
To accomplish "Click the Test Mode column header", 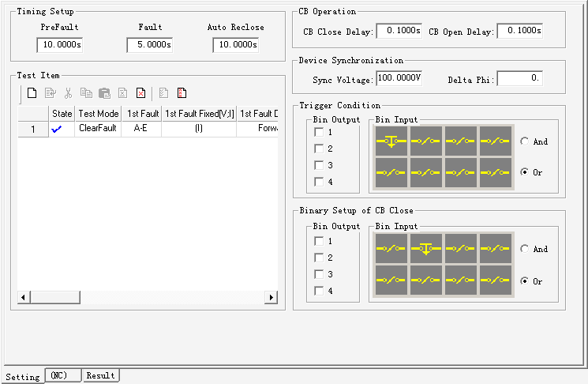I will [x=98, y=114].
